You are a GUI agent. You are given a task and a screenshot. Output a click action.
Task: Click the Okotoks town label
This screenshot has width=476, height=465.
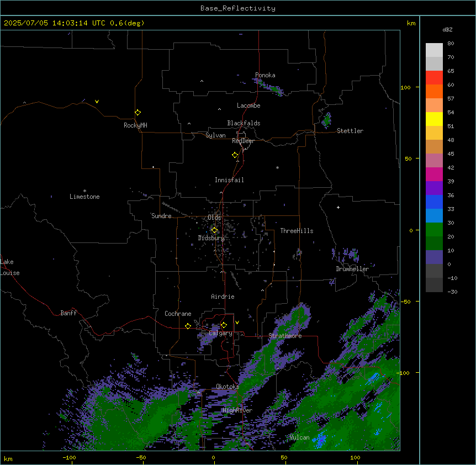(x=228, y=387)
